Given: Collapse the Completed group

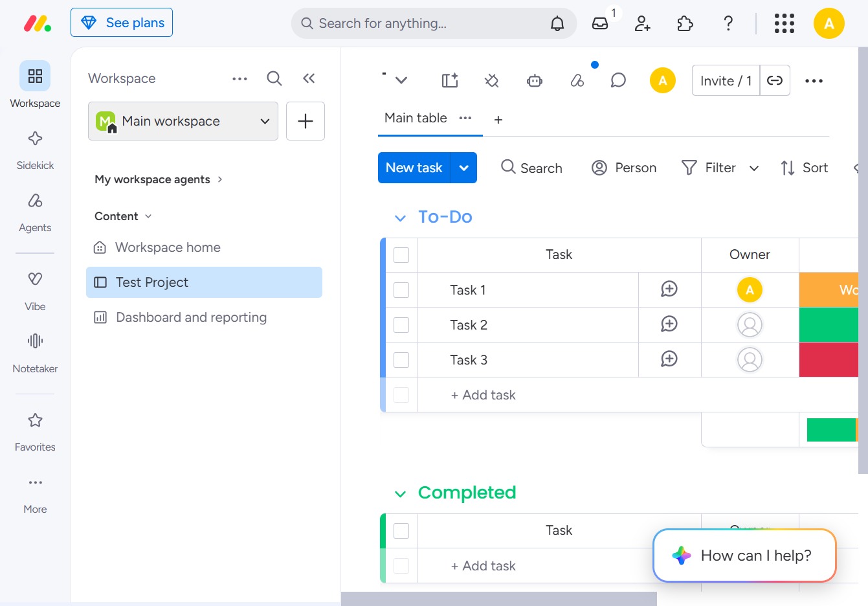Looking at the screenshot, I should point(400,494).
